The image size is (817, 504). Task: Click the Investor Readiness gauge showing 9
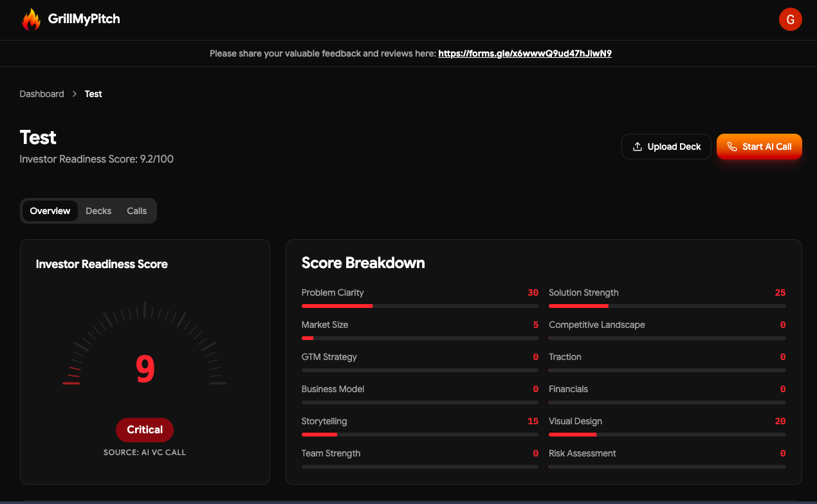145,368
